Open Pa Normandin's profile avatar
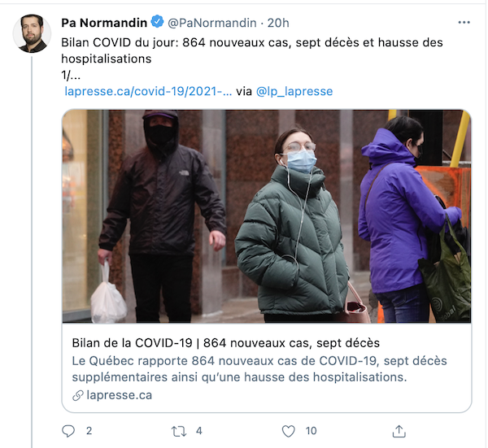Image resolution: width=488 pixels, height=448 pixels. coord(32,33)
